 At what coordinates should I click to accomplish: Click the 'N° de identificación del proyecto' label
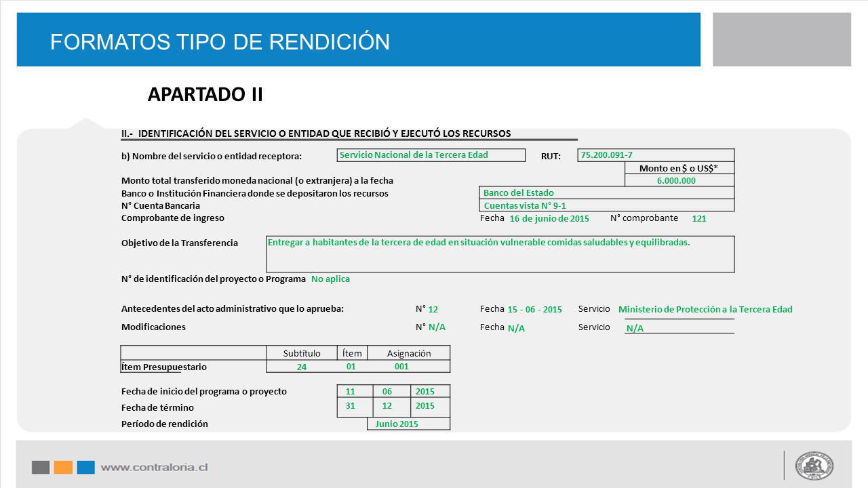click(214, 279)
